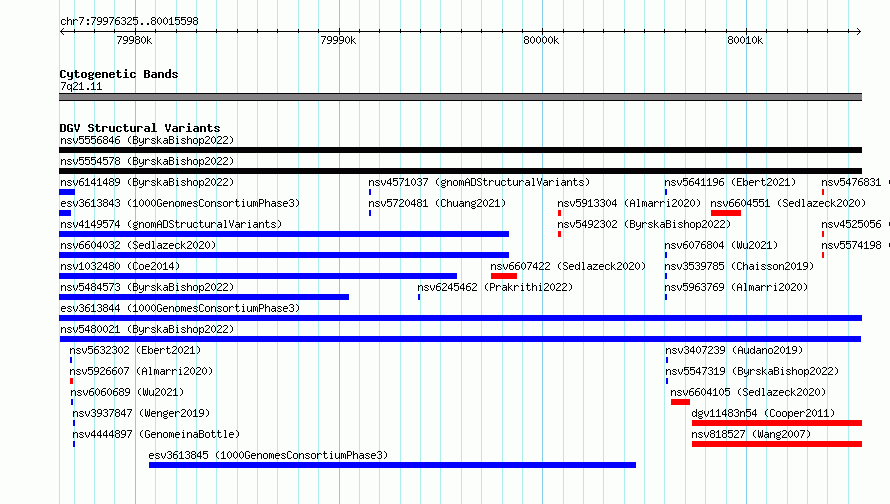Select nsv5926607 (Almarri2020) label
The image size is (890, 504).
click(141, 371)
